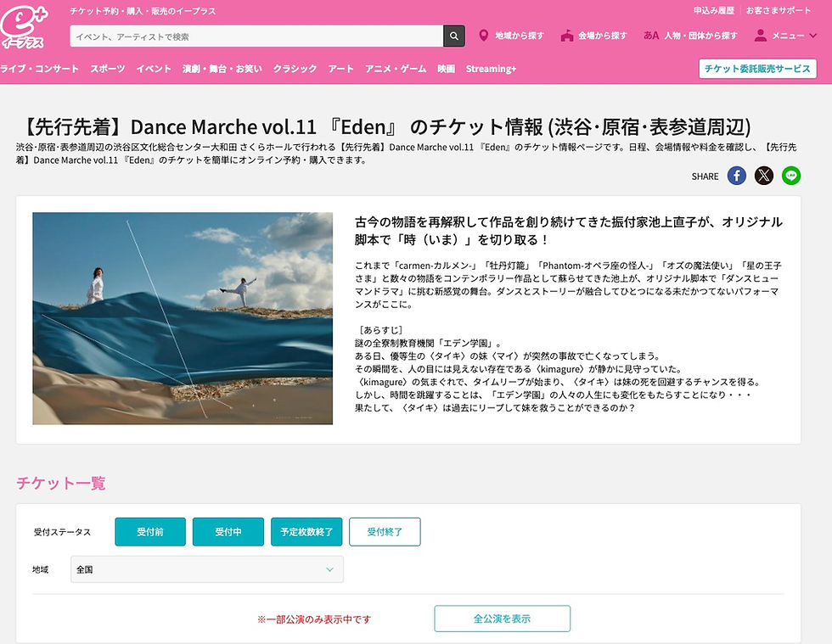
Task: Open the お客さまサポート link
Action: coord(779,11)
